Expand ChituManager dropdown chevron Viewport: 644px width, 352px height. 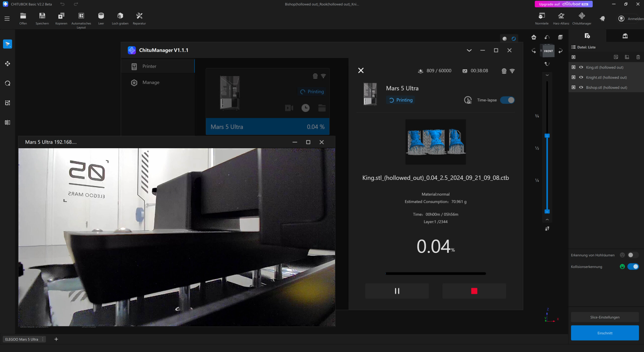469,50
